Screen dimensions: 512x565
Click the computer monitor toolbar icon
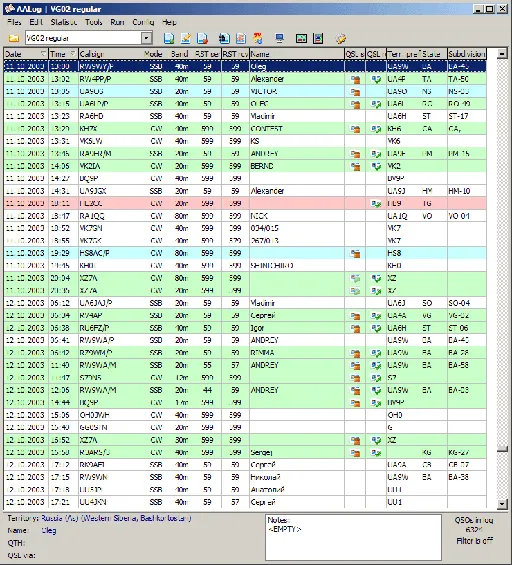tap(279, 38)
